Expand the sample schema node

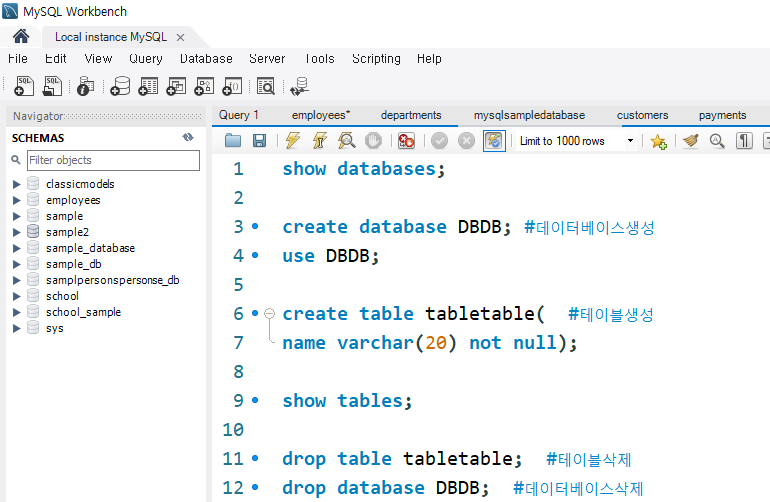17,216
